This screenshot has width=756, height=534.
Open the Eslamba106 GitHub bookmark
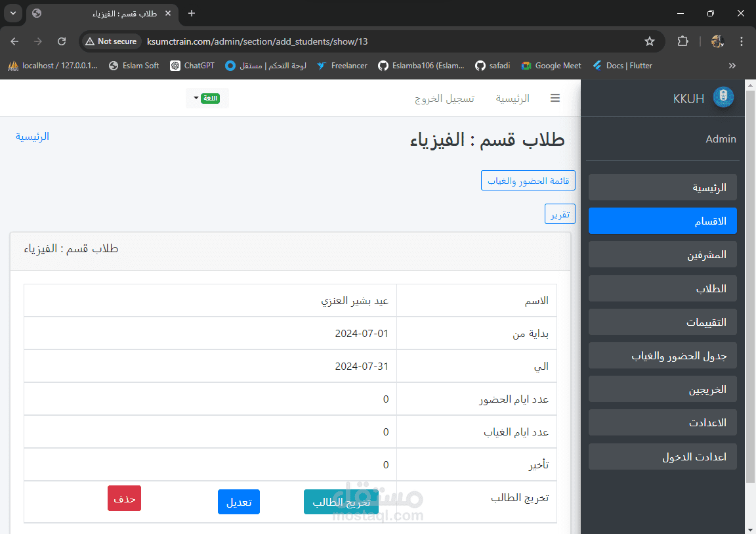[421, 66]
